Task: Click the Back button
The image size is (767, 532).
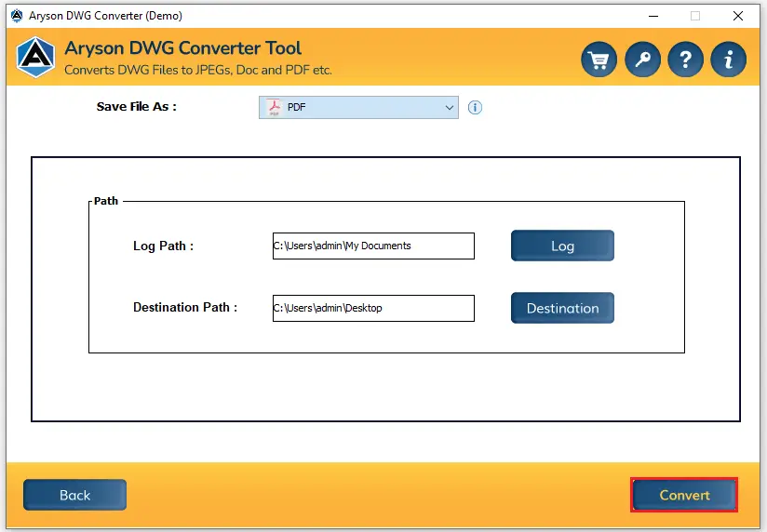Action: [x=74, y=495]
